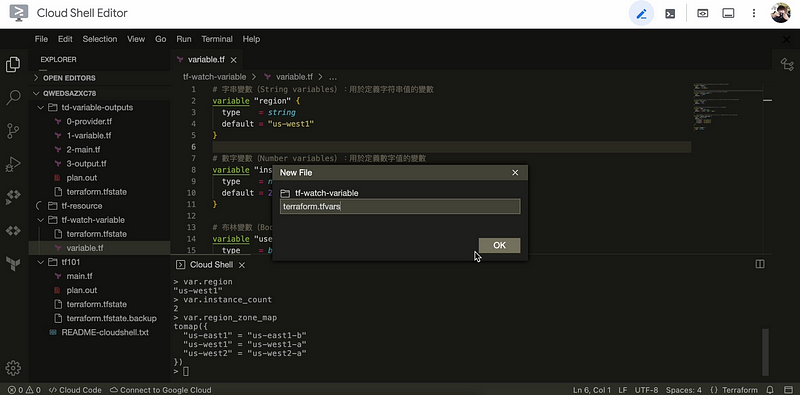Select the variable.tf editor tab
Image resolution: width=800 pixels, height=395 pixels.
point(207,60)
